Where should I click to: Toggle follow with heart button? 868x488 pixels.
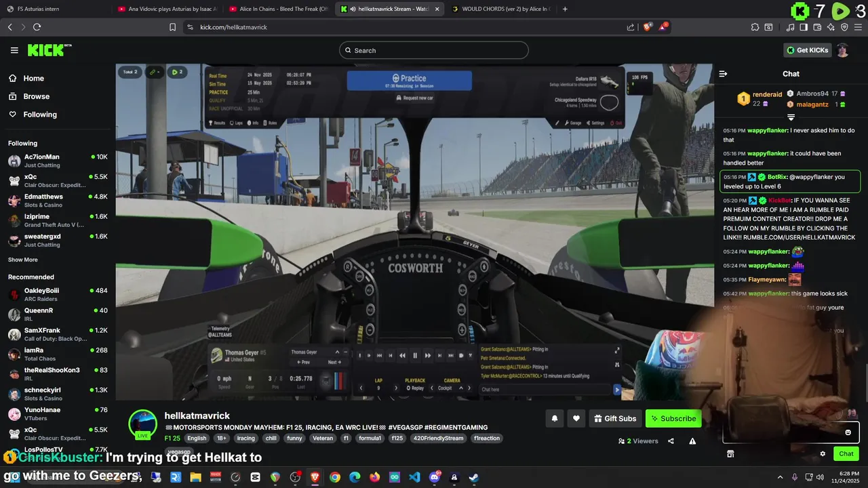576,418
